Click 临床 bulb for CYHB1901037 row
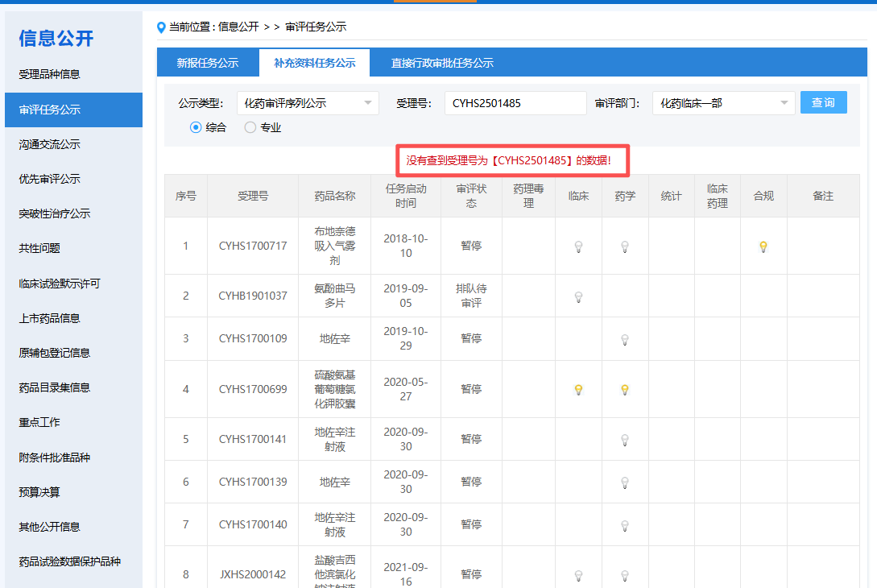 pyautogui.click(x=578, y=297)
